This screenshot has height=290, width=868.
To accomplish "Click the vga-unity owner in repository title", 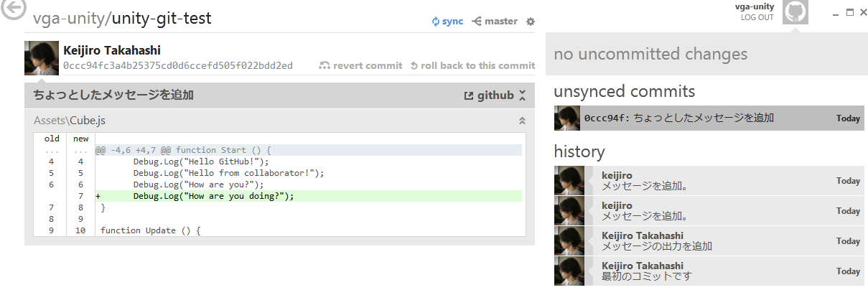I will [x=70, y=19].
